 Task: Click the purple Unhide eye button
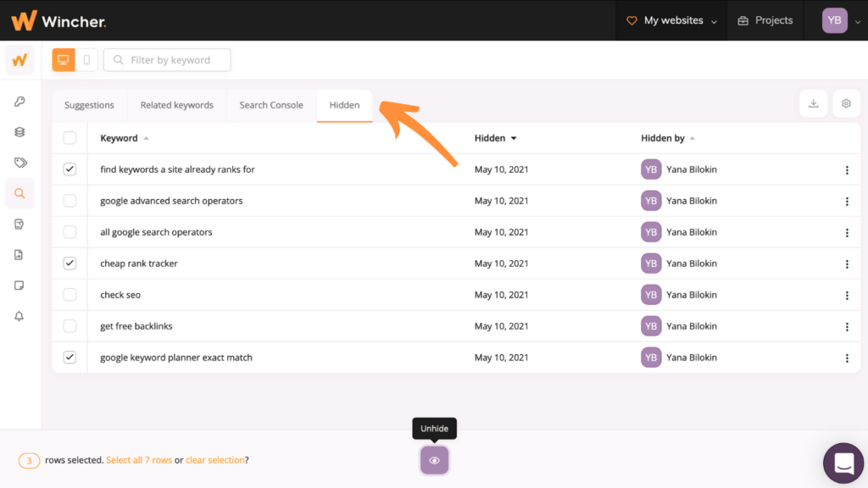[434, 460]
